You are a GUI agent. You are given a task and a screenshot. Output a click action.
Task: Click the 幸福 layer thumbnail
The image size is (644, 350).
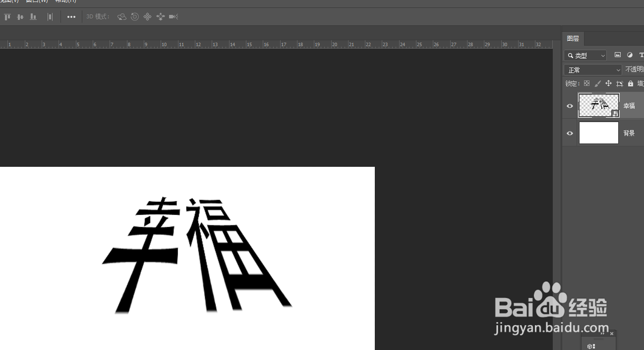coord(598,105)
